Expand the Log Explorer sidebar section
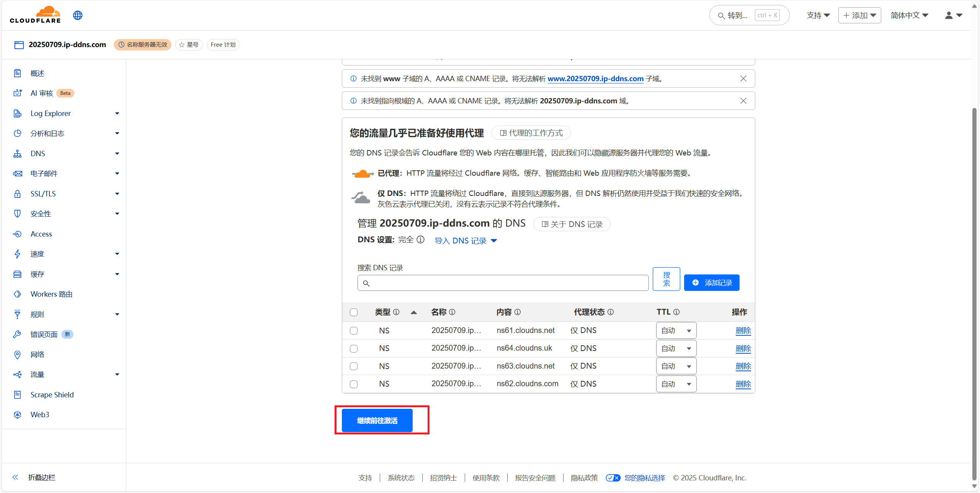 pos(117,113)
